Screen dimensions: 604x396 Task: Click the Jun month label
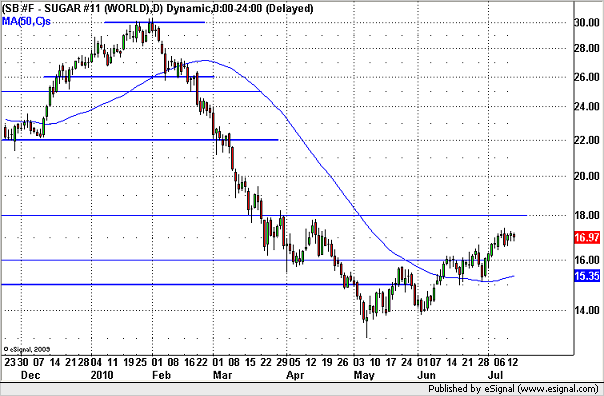coord(427,375)
